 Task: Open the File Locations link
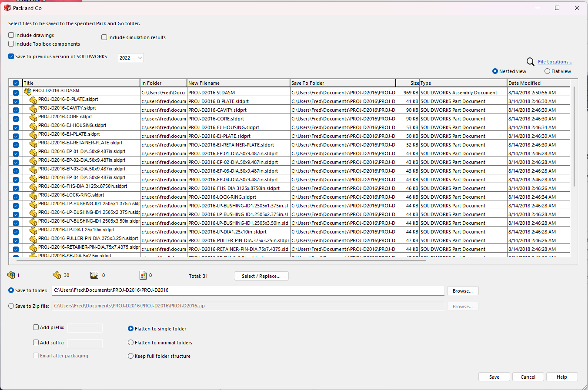click(555, 62)
